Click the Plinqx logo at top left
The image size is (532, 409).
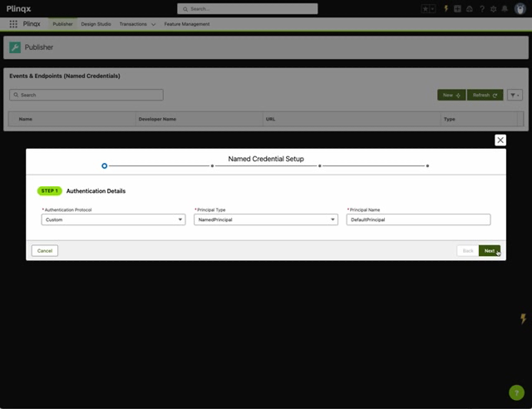pos(18,9)
